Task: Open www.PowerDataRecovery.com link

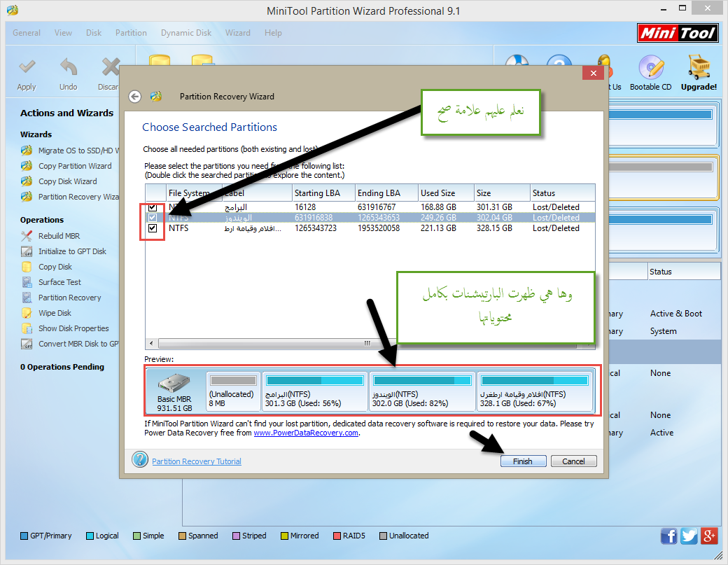Action: (x=306, y=433)
